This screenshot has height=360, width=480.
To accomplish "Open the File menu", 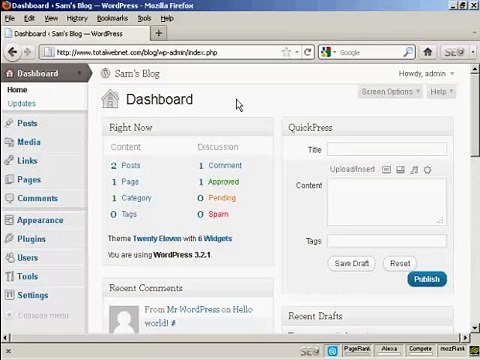I will coord(10,18).
